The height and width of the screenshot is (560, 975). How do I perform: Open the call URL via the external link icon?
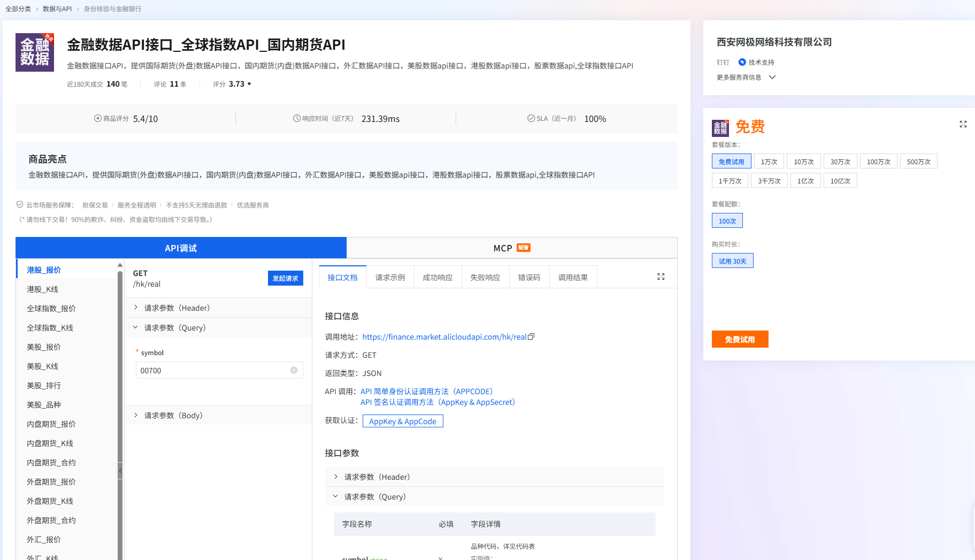coord(531,336)
